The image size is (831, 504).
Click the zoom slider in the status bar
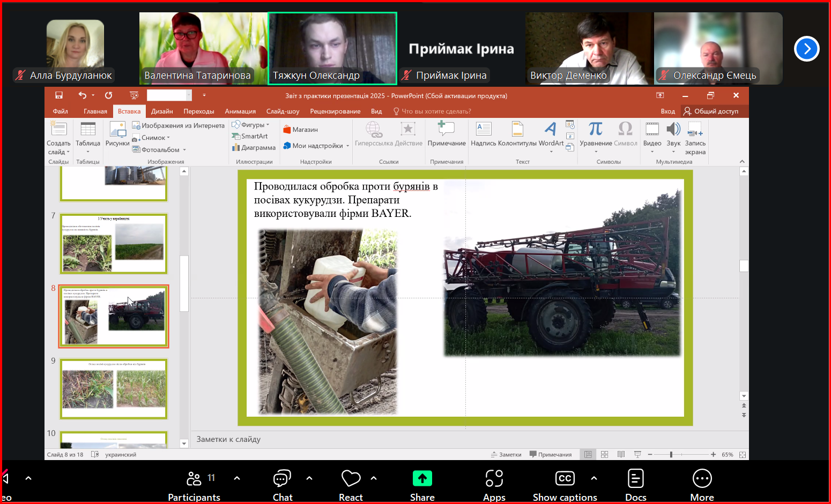pyautogui.click(x=671, y=455)
